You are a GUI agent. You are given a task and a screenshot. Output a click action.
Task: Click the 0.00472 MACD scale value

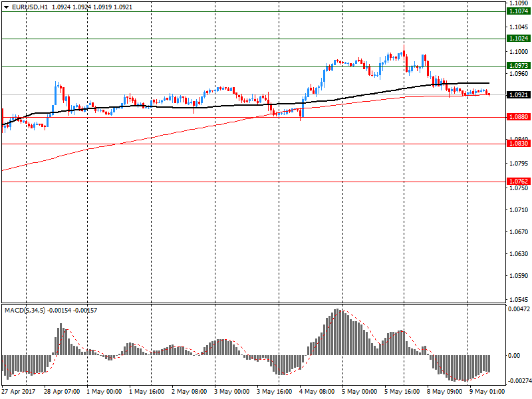(519, 309)
